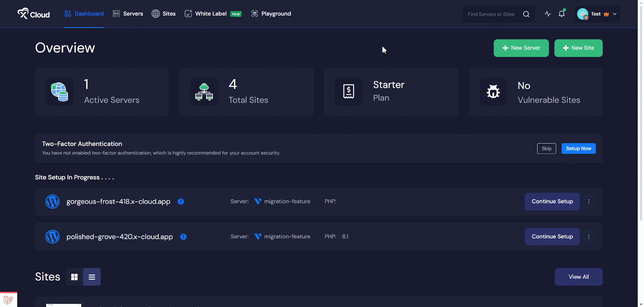Open the Laravel debug icon
The height and width of the screenshot is (307, 644).
click(x=8, y=299)
